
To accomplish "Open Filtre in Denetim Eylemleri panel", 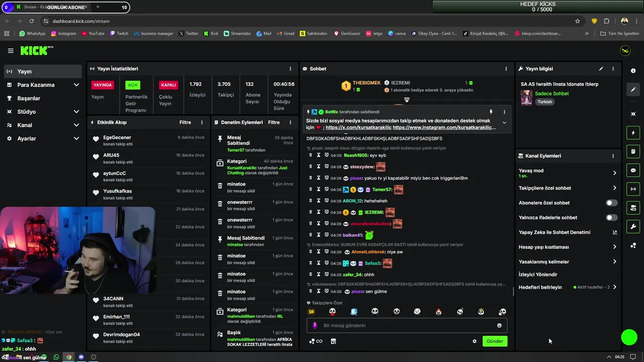I will point(274,122).
